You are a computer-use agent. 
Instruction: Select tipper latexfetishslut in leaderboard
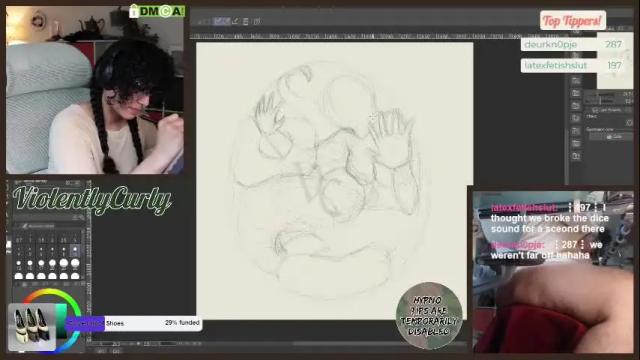(556, 65)
